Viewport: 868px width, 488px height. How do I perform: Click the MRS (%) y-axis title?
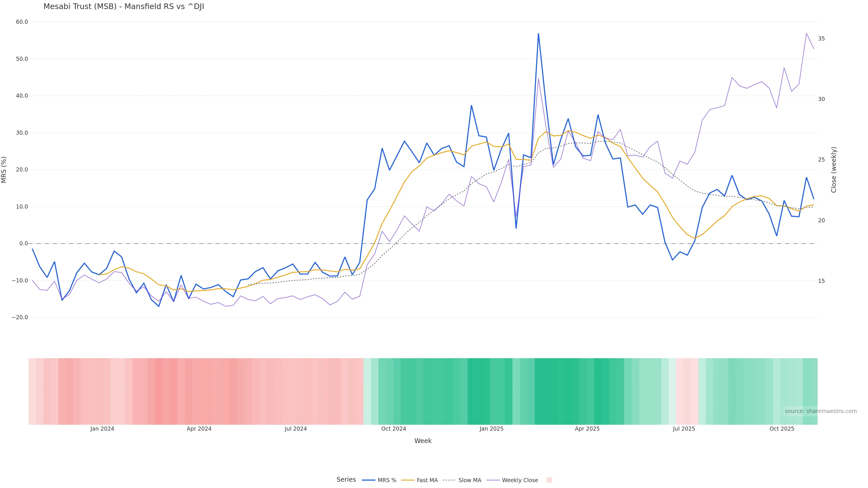click(4, 170)
